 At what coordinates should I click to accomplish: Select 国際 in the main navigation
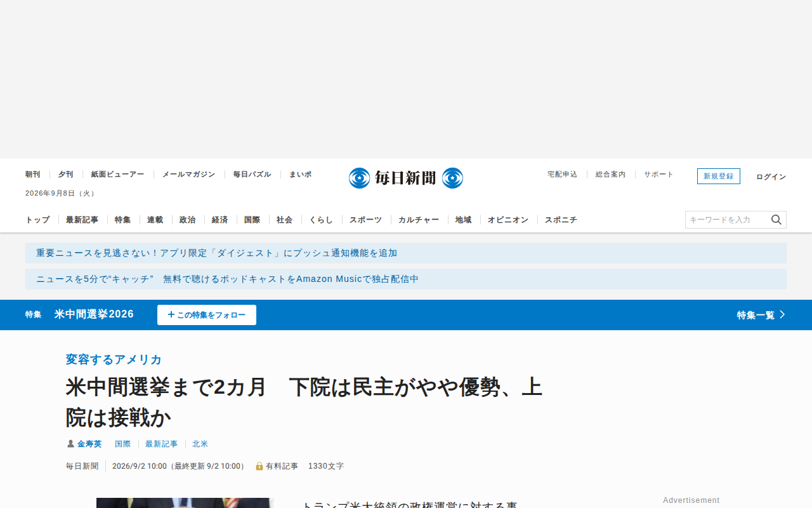click(x=252, y=220)
